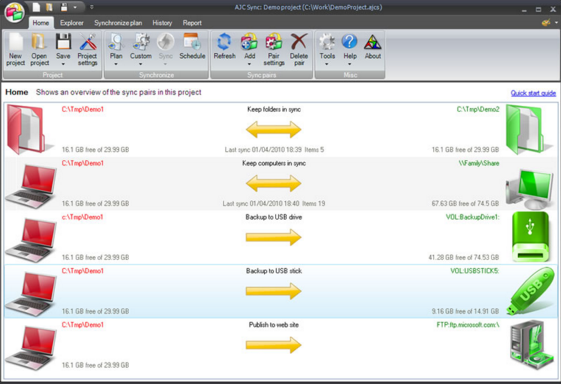Click the Delete pair red X icon
This screenshot has width=561, height=384.
coord(299,42)
